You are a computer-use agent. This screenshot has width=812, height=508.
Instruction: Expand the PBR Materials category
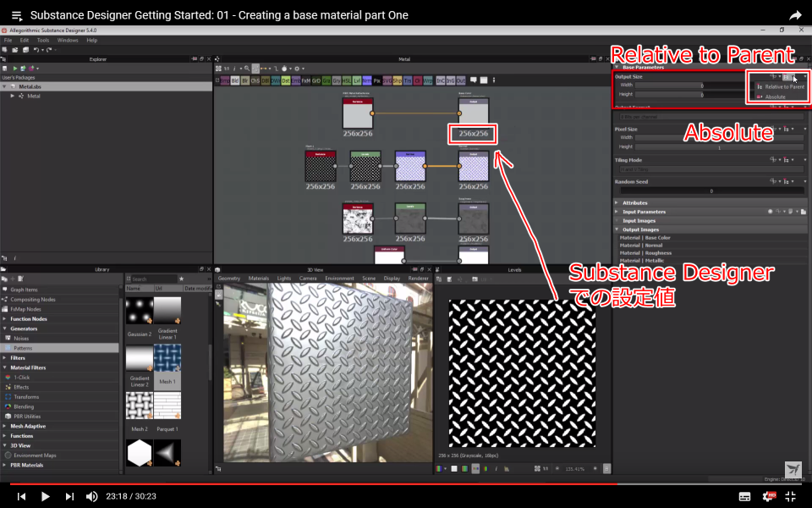(5, 465)
